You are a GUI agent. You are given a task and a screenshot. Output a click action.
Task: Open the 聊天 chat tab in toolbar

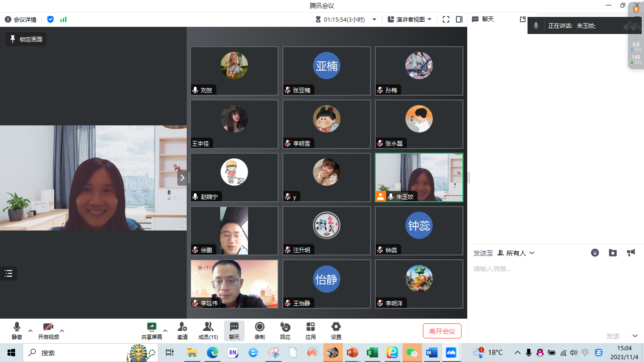point(234,330)
